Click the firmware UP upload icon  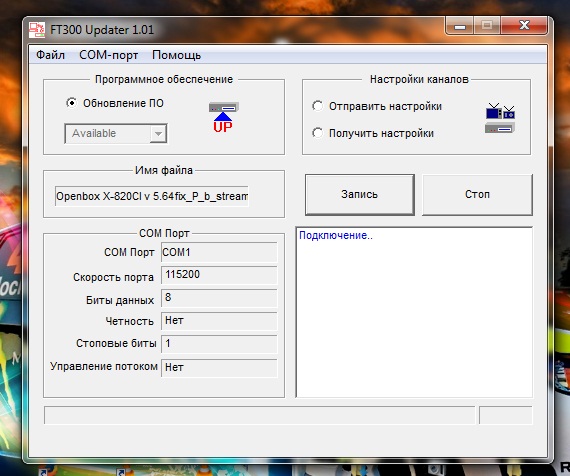coord(223,117)
